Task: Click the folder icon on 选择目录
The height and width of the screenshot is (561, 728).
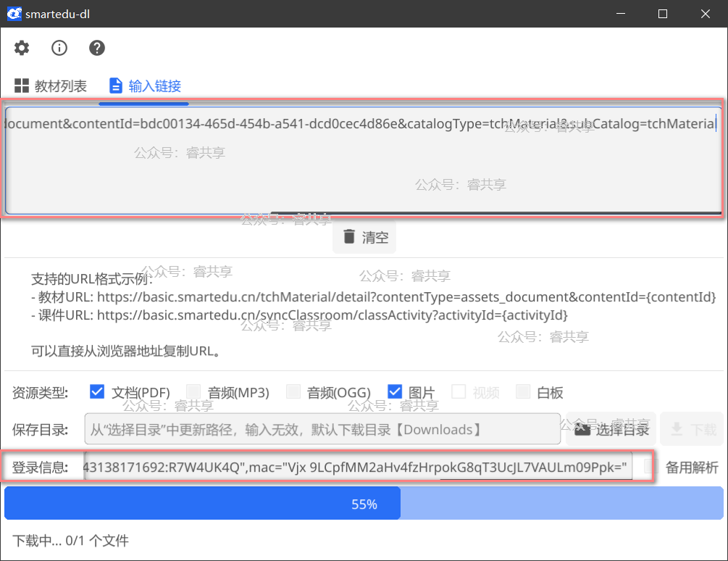Action: point(582,430)
